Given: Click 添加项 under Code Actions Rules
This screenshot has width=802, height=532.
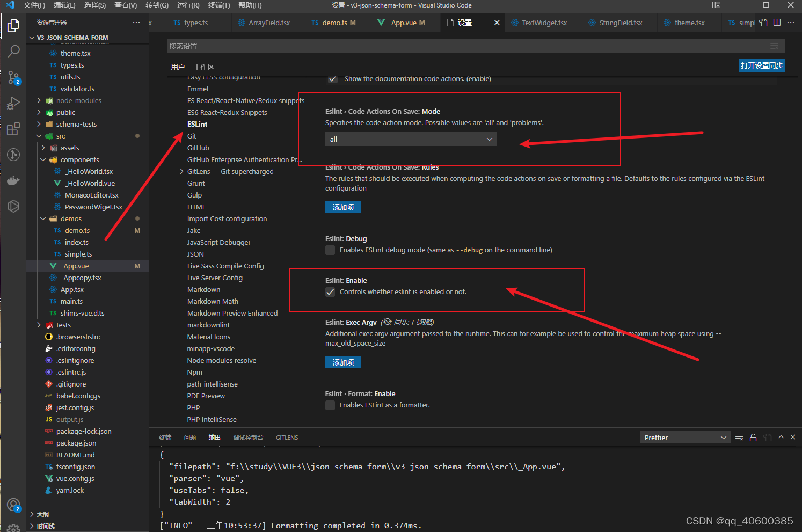Looking at the screenshot, I should [343, 207].
